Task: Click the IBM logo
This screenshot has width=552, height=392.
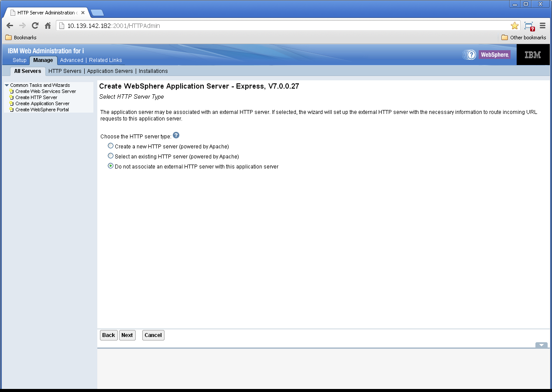Action: 533,55
